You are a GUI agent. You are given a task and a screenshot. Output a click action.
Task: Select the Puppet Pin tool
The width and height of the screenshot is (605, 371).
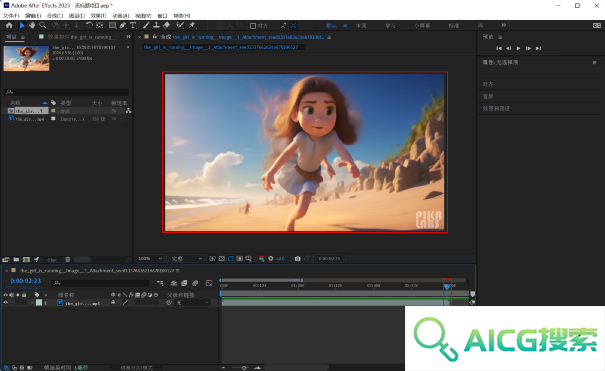point(192,25)
